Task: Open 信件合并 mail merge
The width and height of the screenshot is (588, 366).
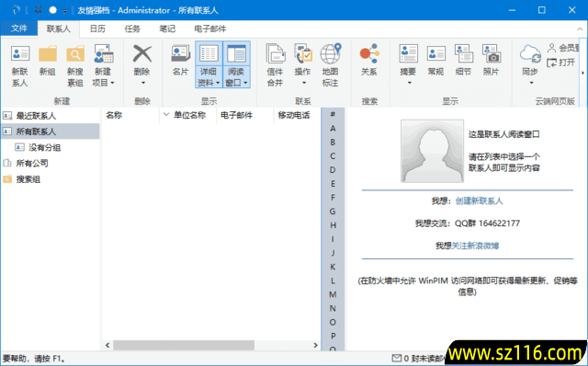Action: coord(276,65)
